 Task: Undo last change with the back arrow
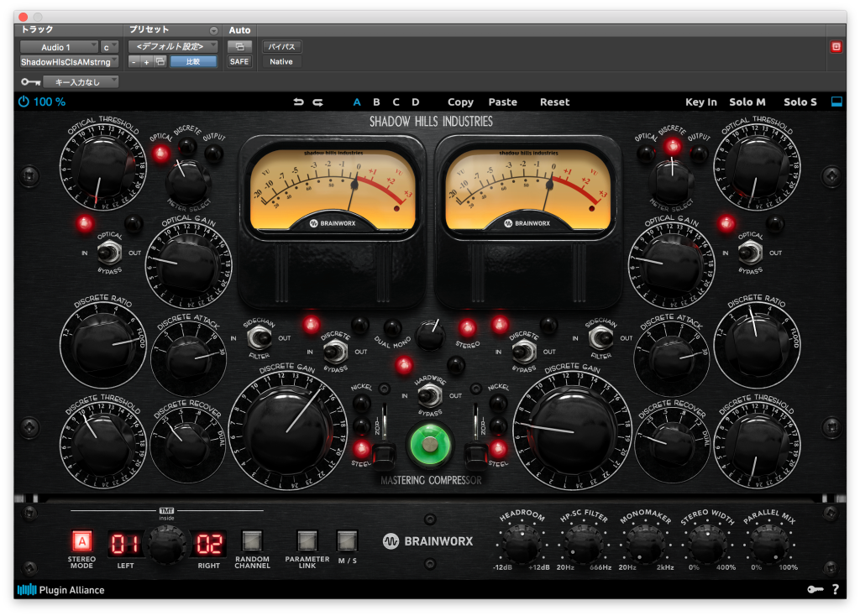pos(298,102)
